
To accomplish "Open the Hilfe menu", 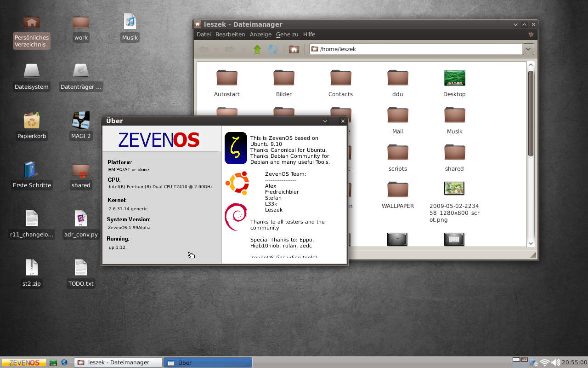I will pyautogui.click(x=309, y=34).
